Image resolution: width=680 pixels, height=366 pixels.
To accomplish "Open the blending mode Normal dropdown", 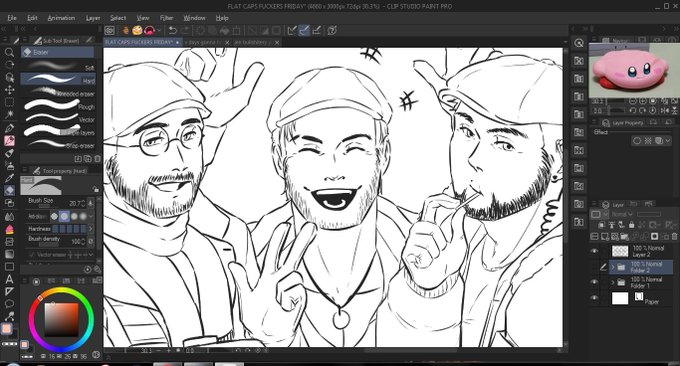I will coord(622,214).
